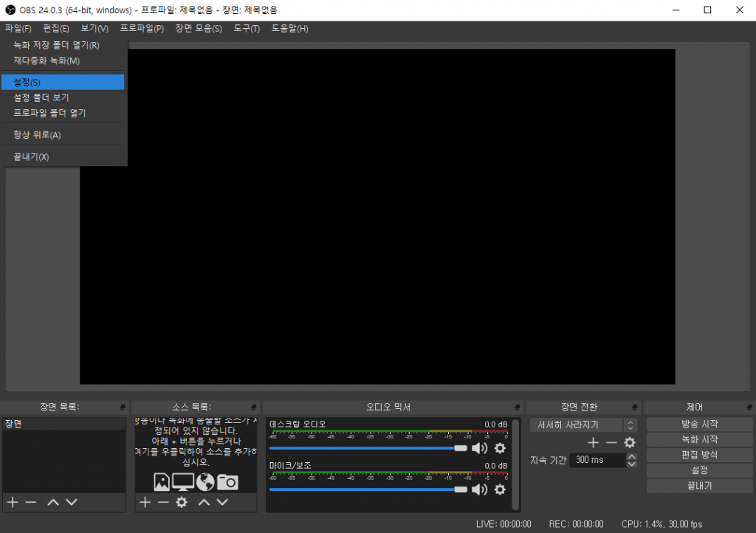Open 마이크/보조 gear settings
The height and width of the screenshot is (533, 756).
tap(500, 489)
